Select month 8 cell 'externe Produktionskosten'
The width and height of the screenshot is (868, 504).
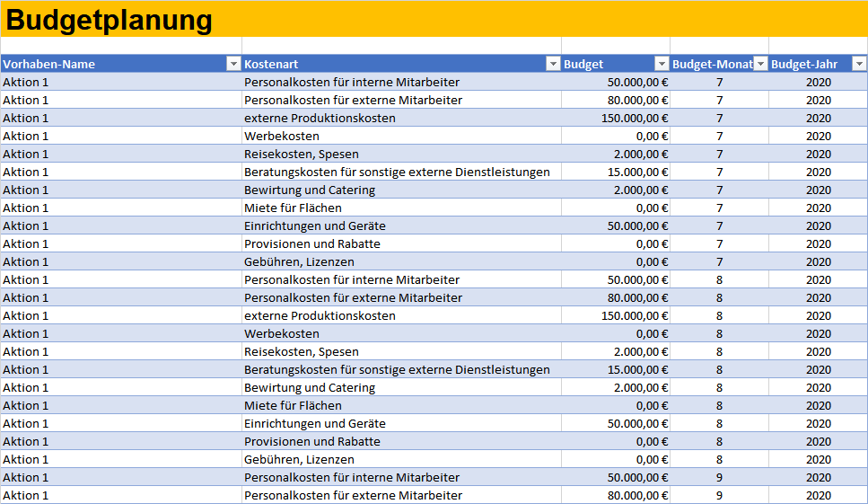(x=401, y=316)
